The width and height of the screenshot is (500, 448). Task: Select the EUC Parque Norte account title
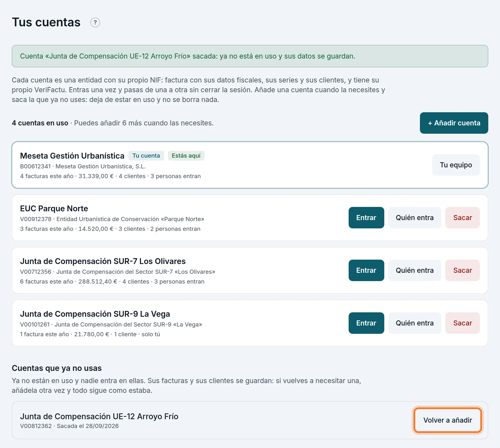pyautogui.click(x=54, y=208)
